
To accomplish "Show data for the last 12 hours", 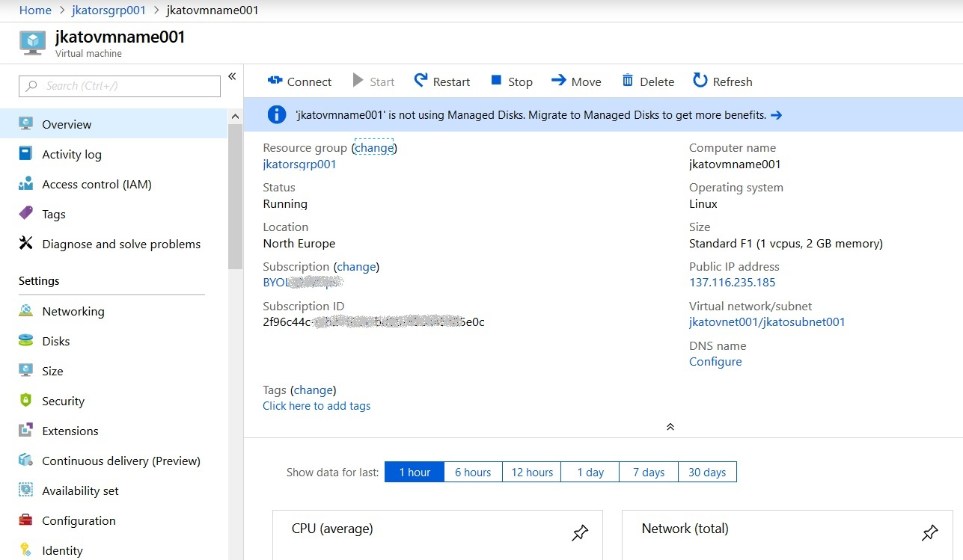I will pyautogui.click(x=532, y=472).
